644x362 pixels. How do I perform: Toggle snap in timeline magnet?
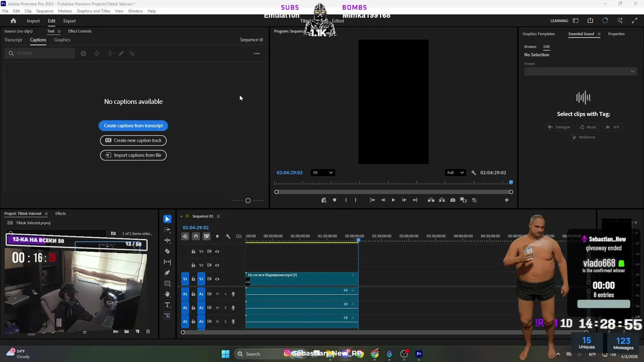pyautogui.click(x=196, y=236)
